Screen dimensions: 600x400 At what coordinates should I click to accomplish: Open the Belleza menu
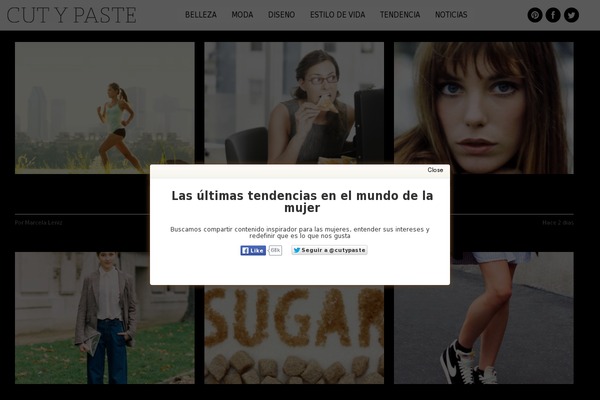pos(201,15)
